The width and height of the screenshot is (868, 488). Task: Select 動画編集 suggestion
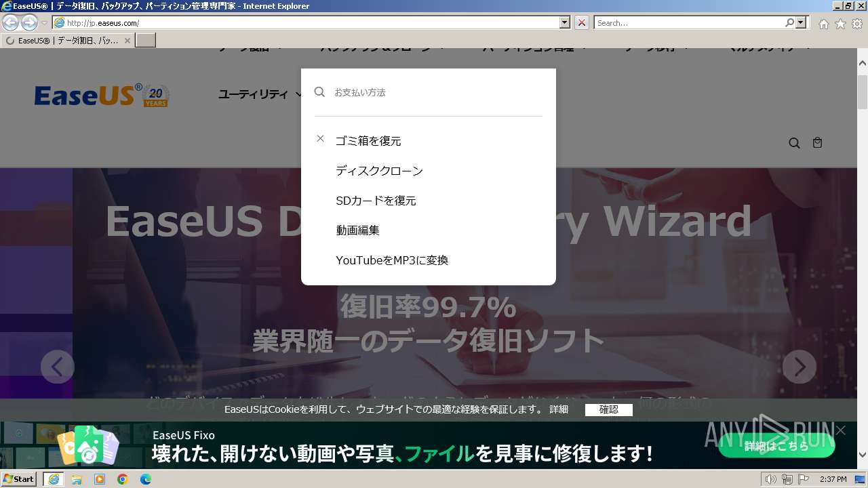click(x=357, y=230)
